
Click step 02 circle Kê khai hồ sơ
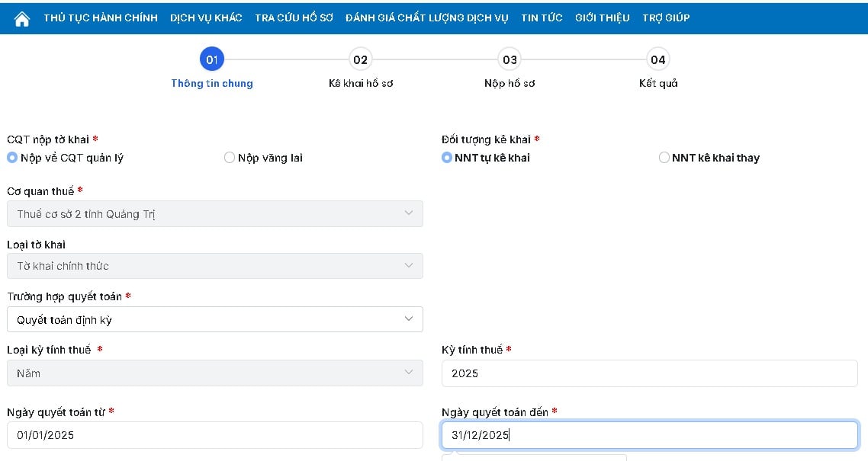[361, 59]
